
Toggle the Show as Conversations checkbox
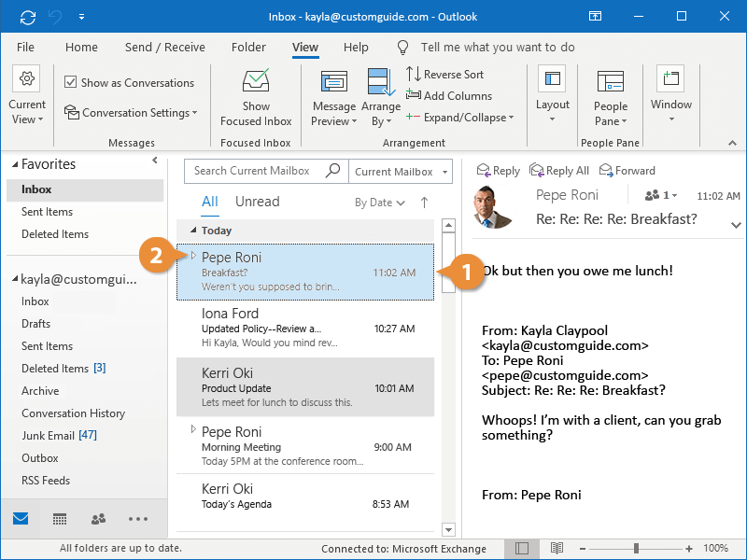(x=71, y=82)
